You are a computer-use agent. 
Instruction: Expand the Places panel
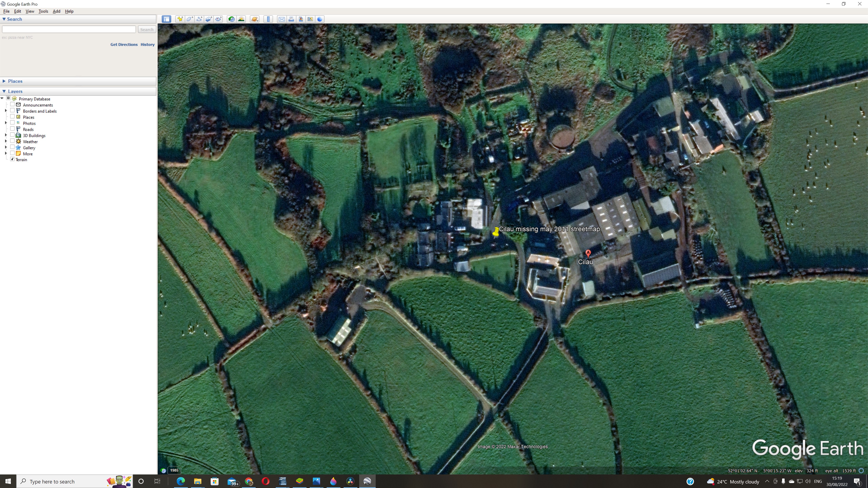coord(4,81)
